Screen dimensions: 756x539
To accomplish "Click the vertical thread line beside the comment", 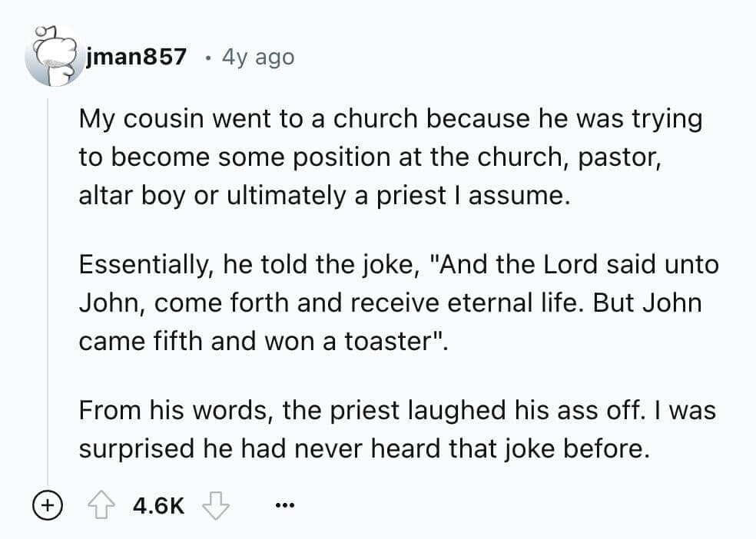I will [x=47, y=292].
